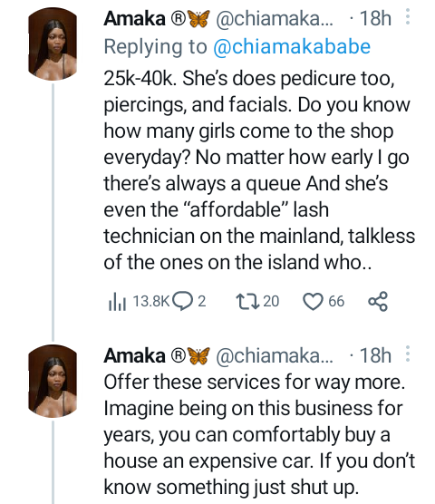This screenshot has height=504, width=435.
Task: Tap the butterfly emoji beside Amaka's first name
Action: 198,18
